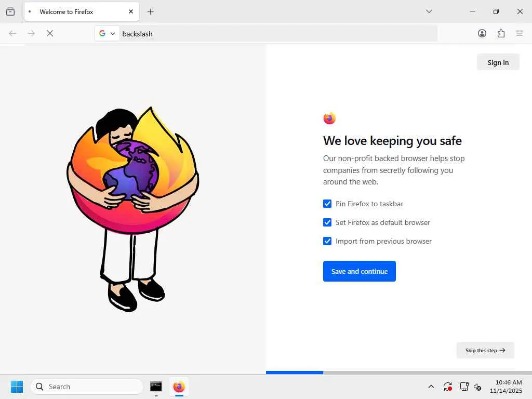
Task: Go forward one page
Action: click(31, 33)
